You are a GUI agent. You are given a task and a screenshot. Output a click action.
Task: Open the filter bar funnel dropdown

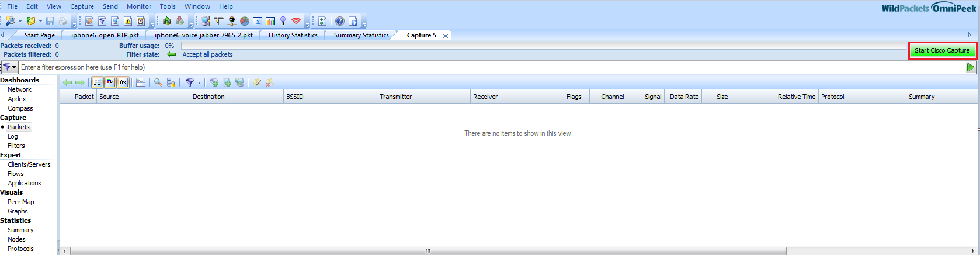click(9, 67)
